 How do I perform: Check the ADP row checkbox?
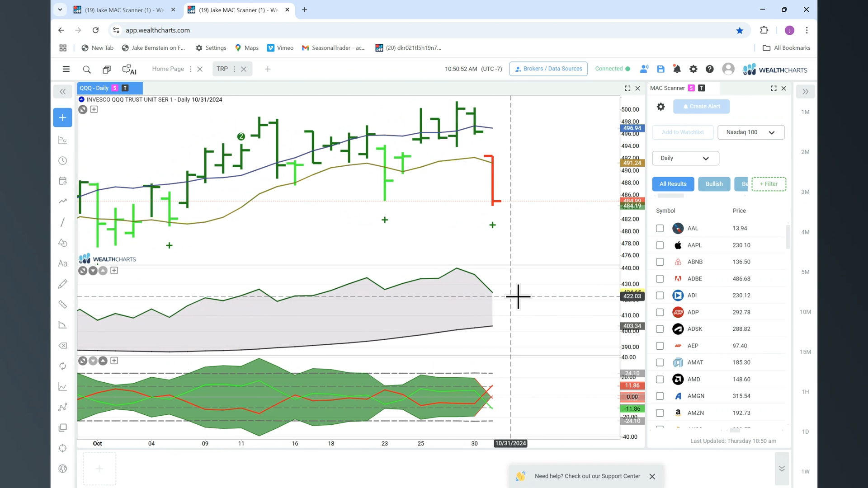(660, 312)
